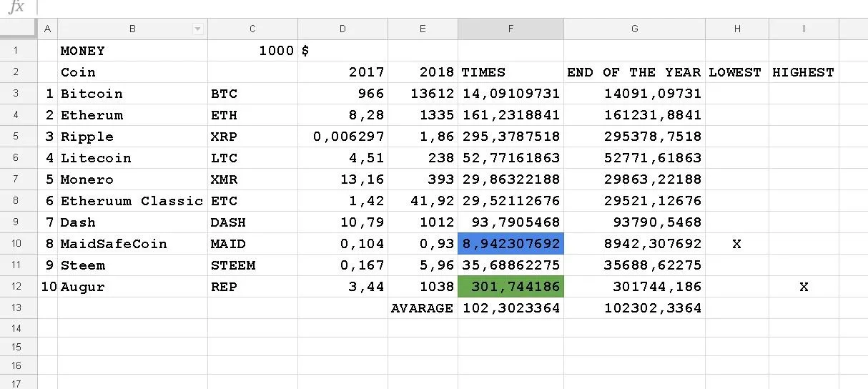Click the fx formula bar icon
This screenshot has width=868, height=389.
tap(16, 7)
